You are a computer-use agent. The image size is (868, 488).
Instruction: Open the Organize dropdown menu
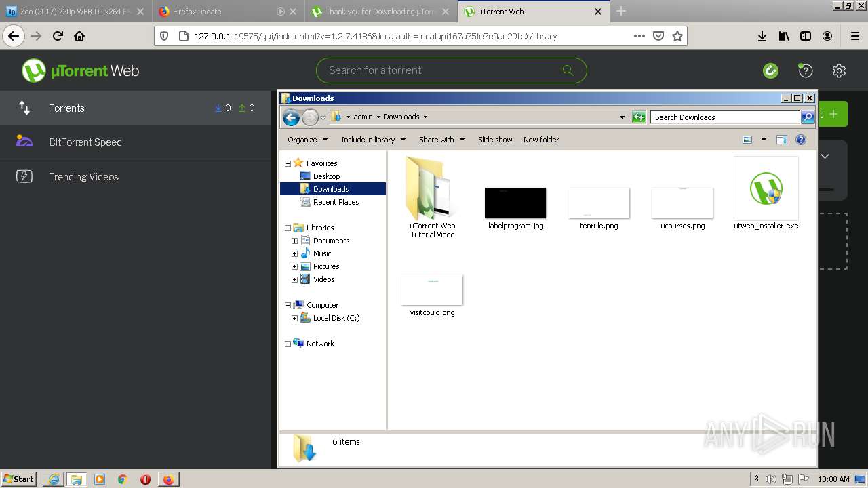point(307,140)
